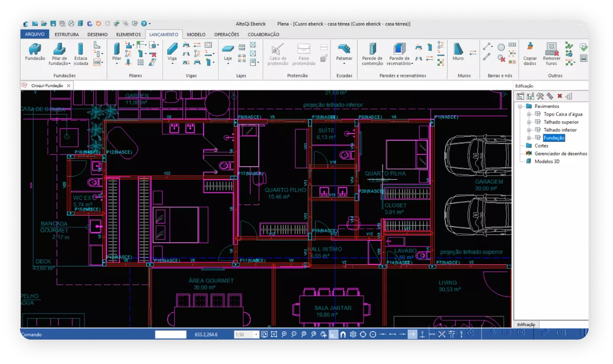Select Gerenciador de desenhos in tree
The width and height of the screenshot is (613, 364).
561,154
